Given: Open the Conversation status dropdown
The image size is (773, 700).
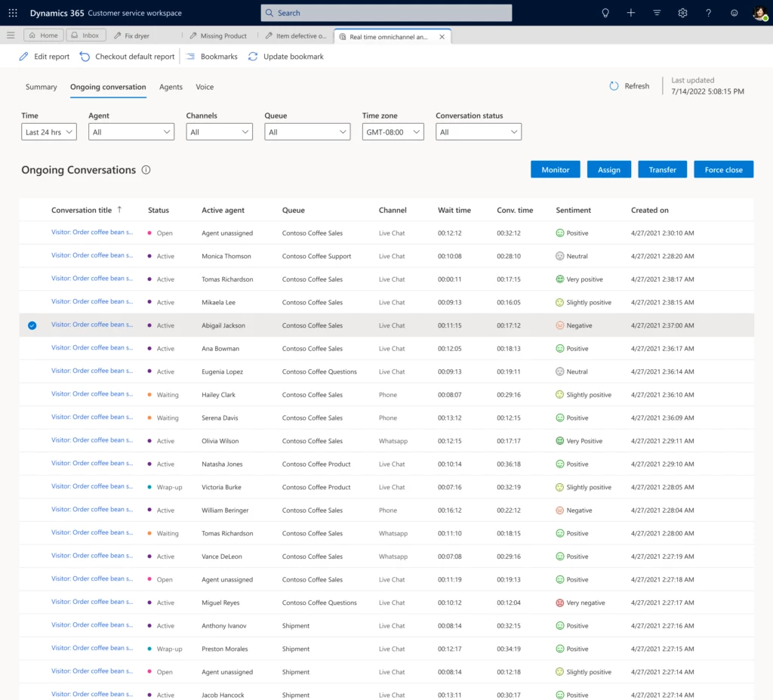Looking at the screenshot, I should (476, 131).
